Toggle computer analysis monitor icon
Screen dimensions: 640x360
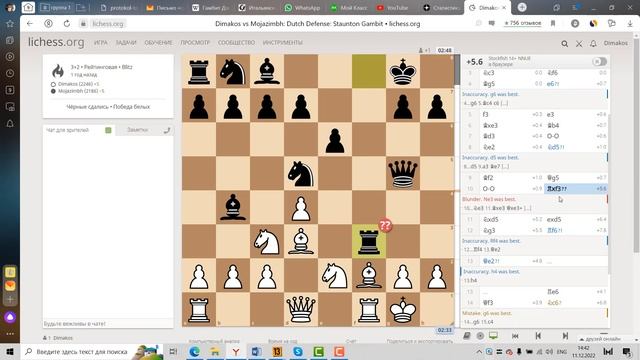pos(493,336)
